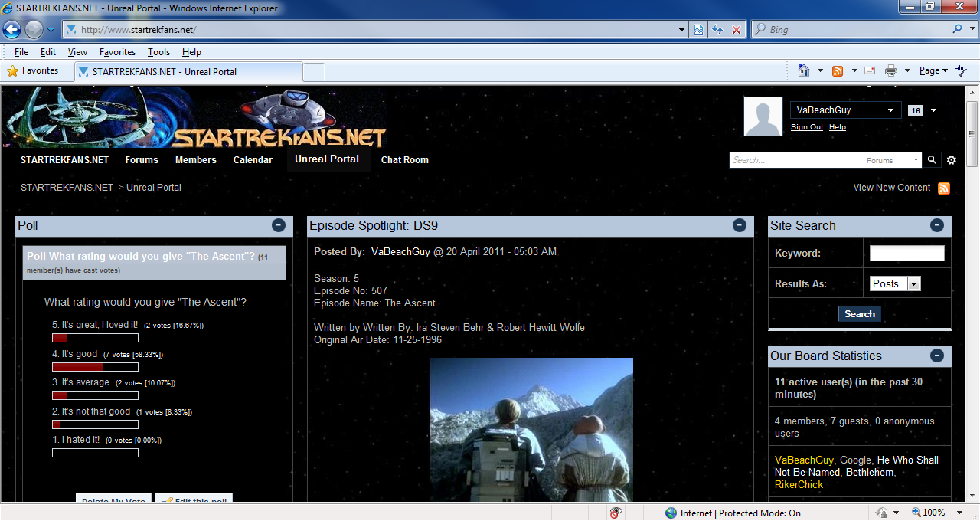Open the VaBeachGuy user dropdown
The height and width of the screenshot is (521, 980).
click(845, 110)
